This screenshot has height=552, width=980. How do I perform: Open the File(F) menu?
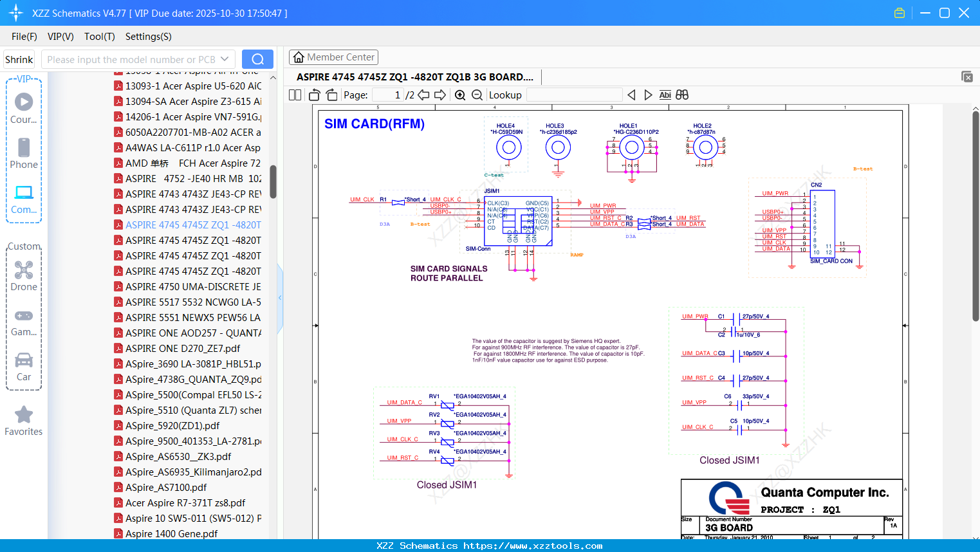[x=24, y=37]
